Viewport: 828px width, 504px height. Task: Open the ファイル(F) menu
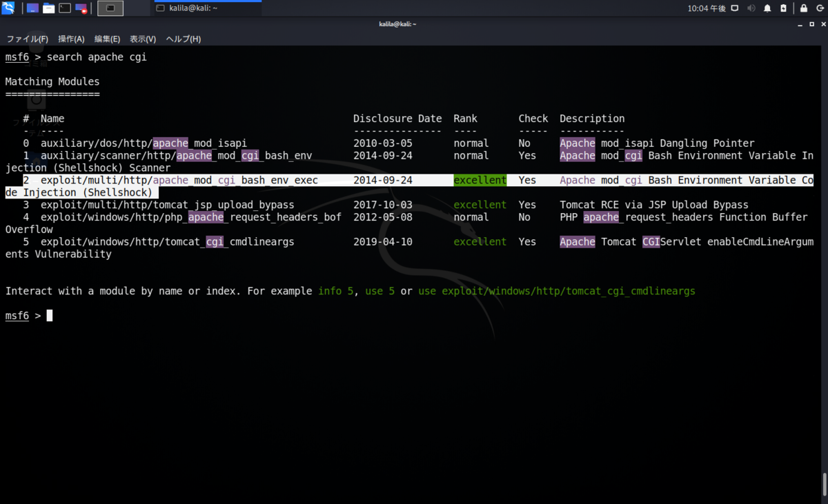point(28,39)
